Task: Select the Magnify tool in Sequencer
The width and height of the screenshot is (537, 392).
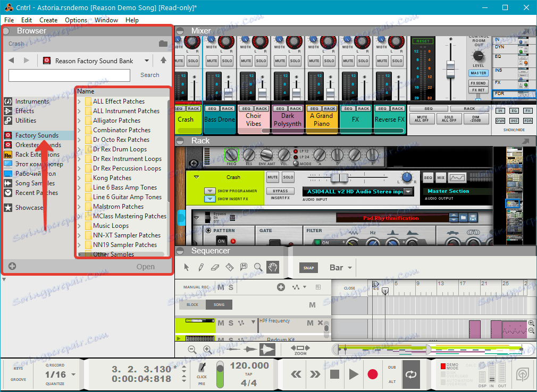Action: (258, 267)
